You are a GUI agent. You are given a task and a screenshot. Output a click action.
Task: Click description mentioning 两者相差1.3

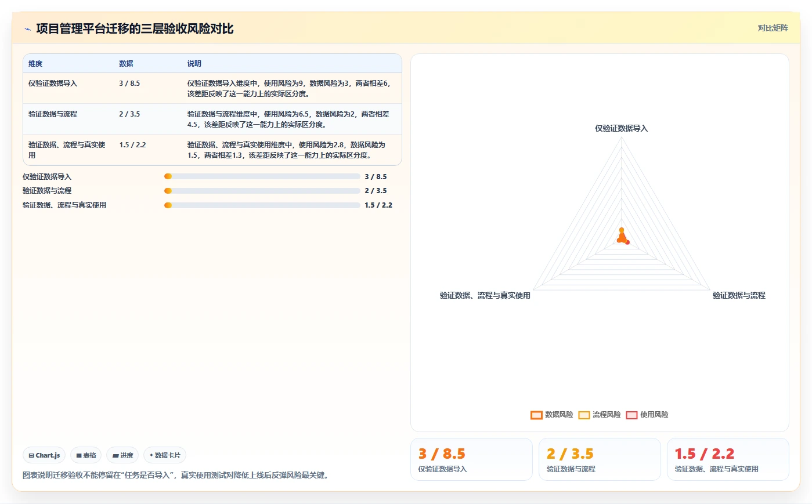286,150
